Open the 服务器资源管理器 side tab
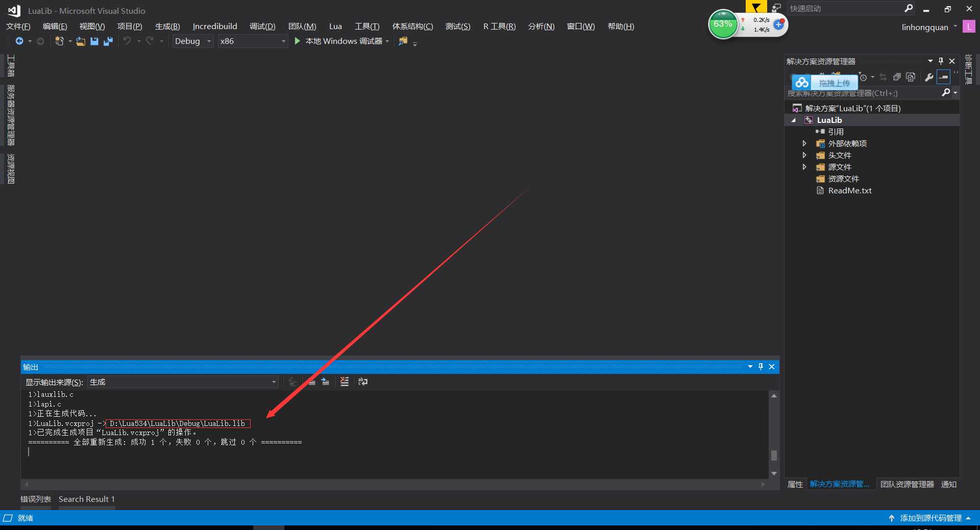This screenshot has height=530, width=980. [x=11, y=115]
